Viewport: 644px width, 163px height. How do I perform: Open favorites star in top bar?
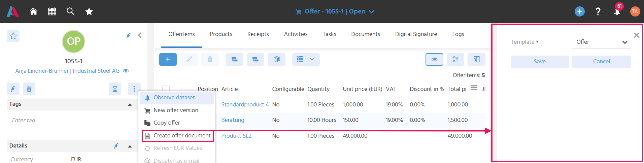[89, 12]
